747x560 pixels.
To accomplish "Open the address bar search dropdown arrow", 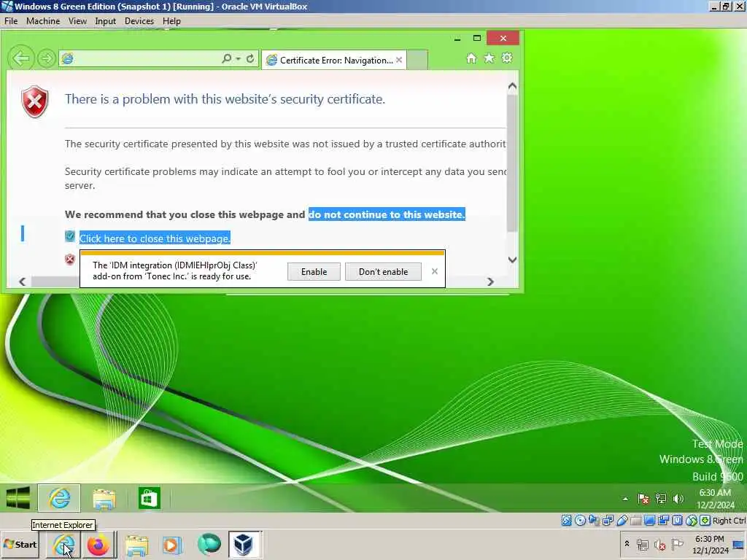I will [x=239, y=58].
